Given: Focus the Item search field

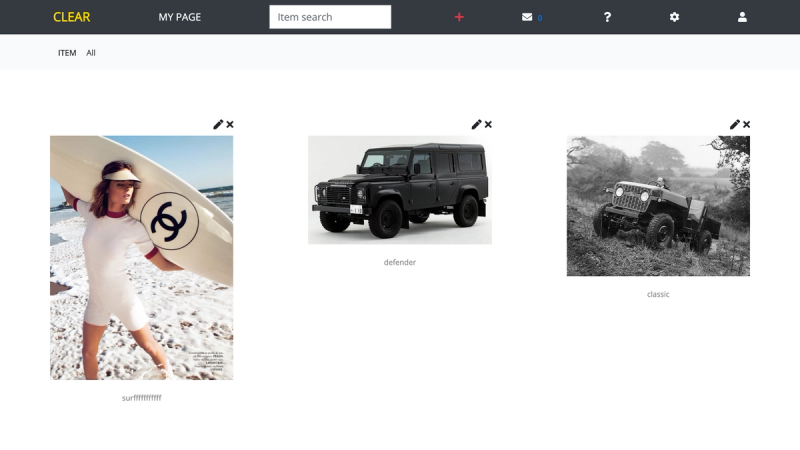Looking at the screenshot, I should [x=330, y=17].
